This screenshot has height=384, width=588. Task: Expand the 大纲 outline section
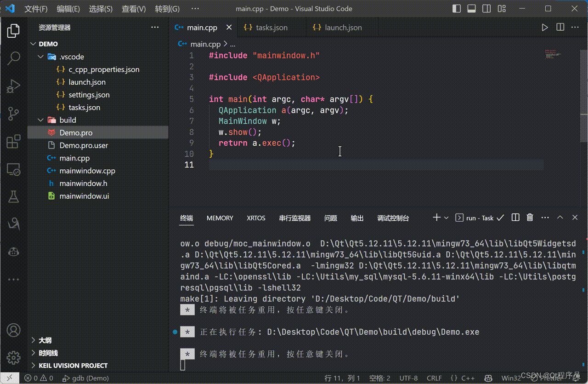(45, 340)
